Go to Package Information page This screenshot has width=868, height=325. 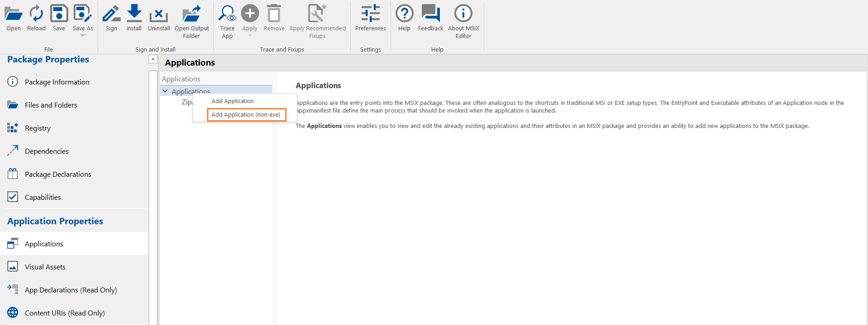(57, 82)
